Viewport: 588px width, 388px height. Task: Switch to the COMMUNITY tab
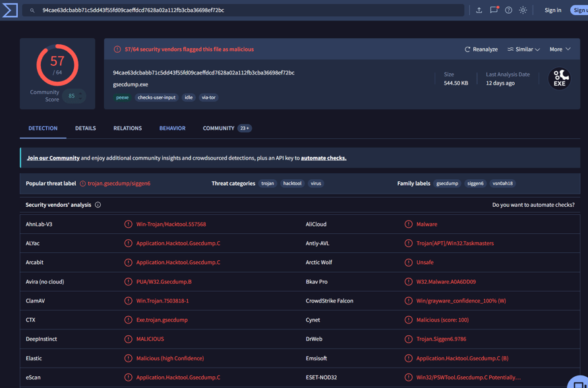pos(227,128)
